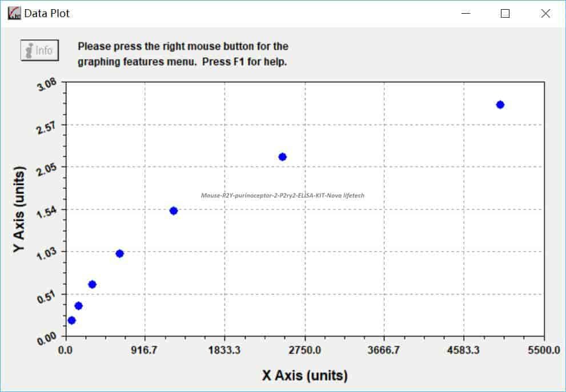Click the Y axis label 2.57

point(47,127)
